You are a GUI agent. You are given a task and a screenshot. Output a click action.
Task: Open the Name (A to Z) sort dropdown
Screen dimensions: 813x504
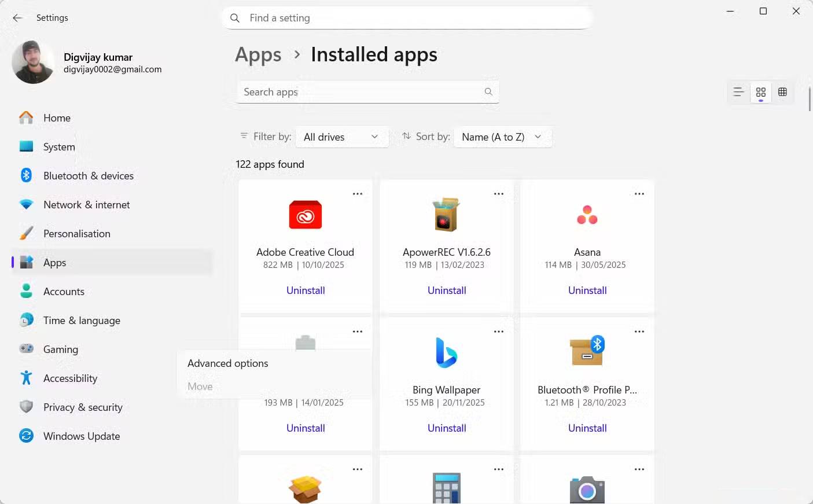502,137
